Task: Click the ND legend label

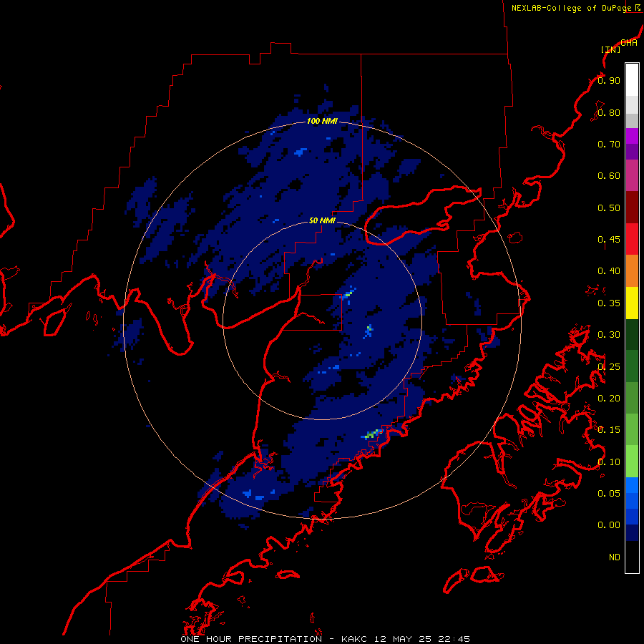Action: (615, 557)
